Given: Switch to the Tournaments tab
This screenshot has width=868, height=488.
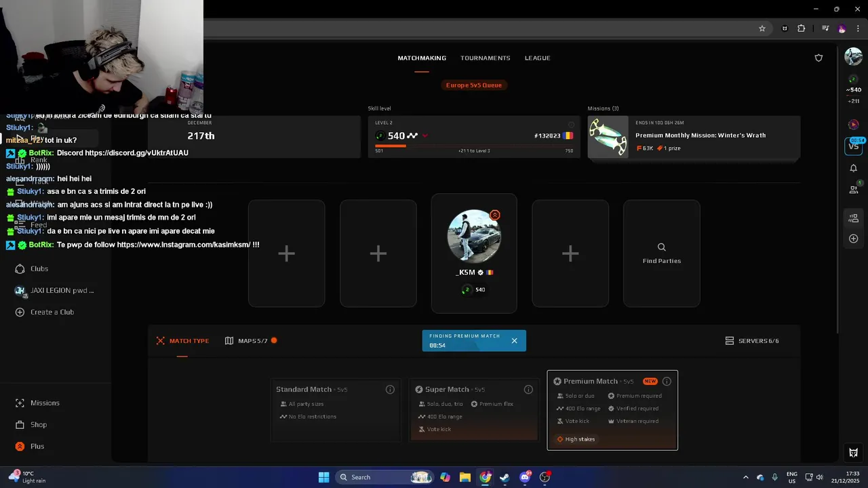Looking at the screenshot, I should pyautogui.click(x=485, y=58).
